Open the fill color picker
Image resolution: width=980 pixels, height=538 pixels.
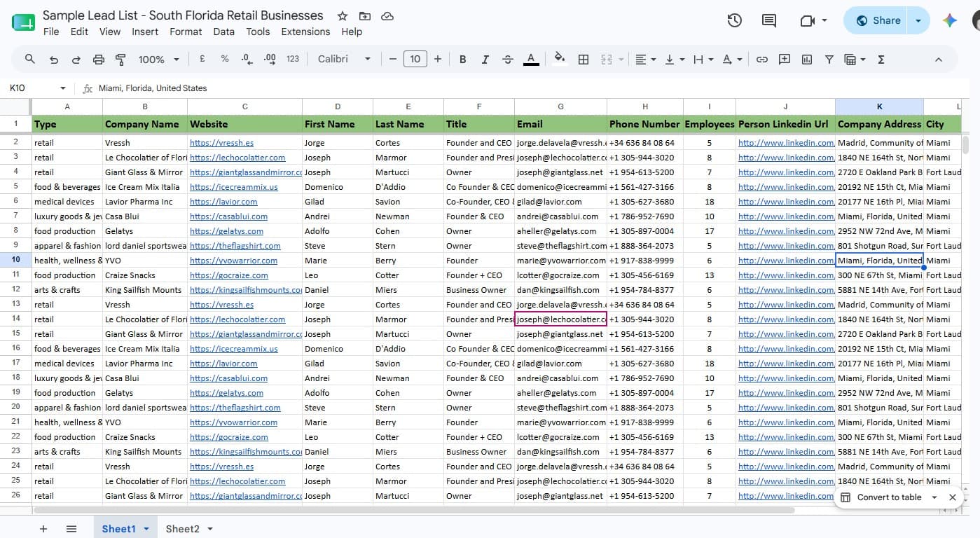point(559,60)
